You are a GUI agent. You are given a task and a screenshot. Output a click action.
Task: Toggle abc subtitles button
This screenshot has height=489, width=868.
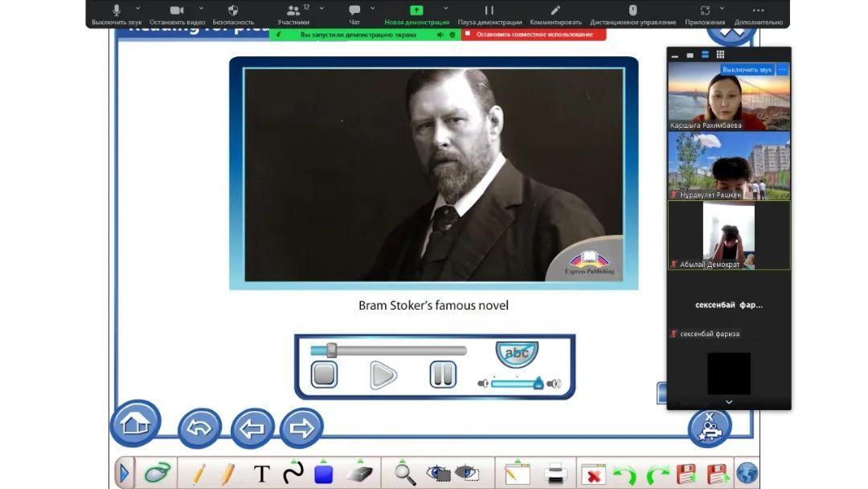[517, 353]
